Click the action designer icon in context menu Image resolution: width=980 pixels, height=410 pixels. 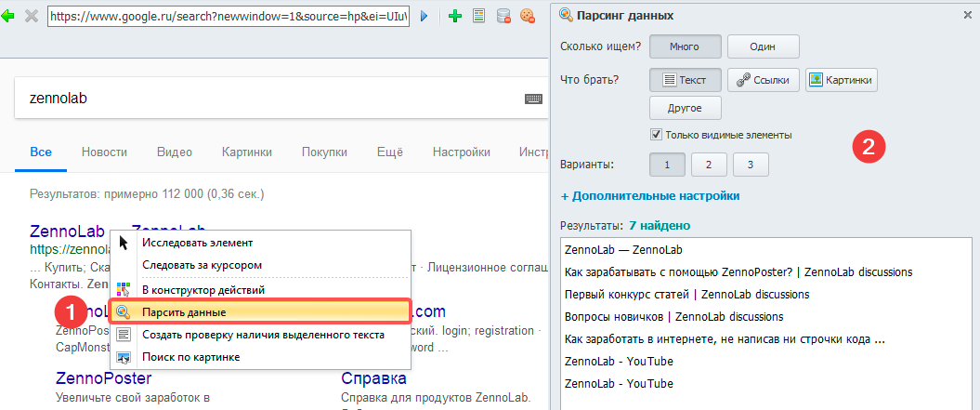124,289
